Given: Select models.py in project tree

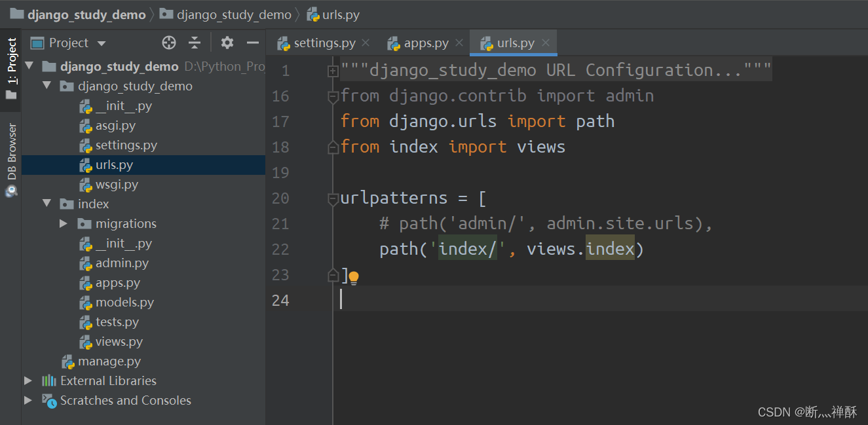Looking at the screenshot, I should point(124,302).
